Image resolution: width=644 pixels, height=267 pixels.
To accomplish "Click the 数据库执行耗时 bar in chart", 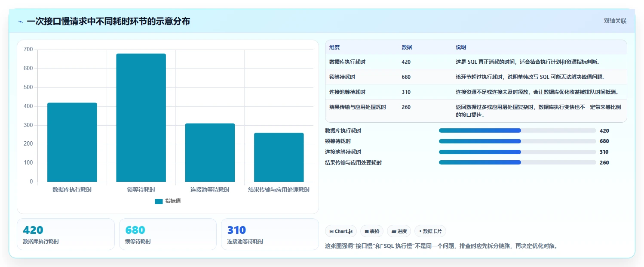I will (x=72, y=142).
